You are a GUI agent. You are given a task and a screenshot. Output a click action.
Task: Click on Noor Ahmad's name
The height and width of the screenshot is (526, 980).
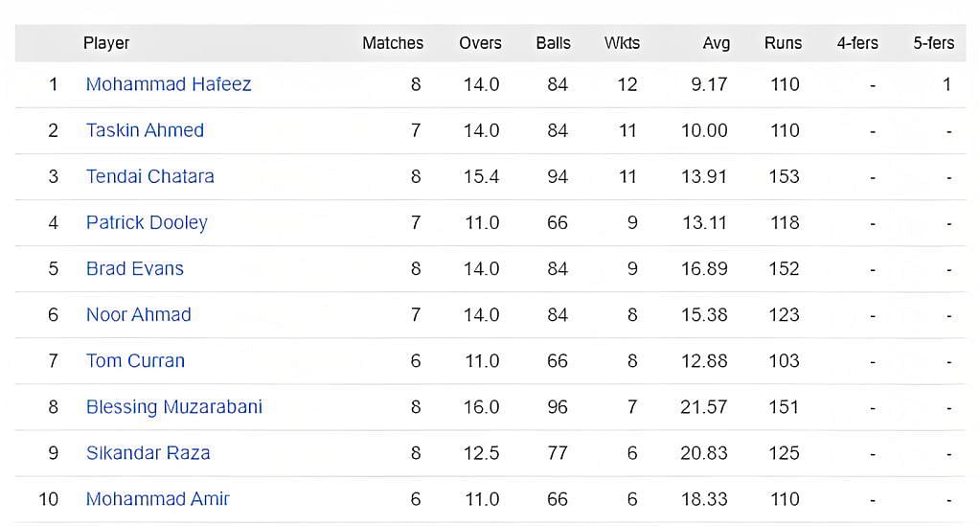139,314
